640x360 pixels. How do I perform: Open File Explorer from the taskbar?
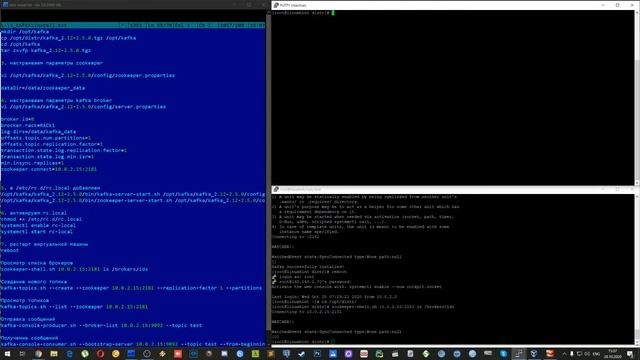pos(54,354)
